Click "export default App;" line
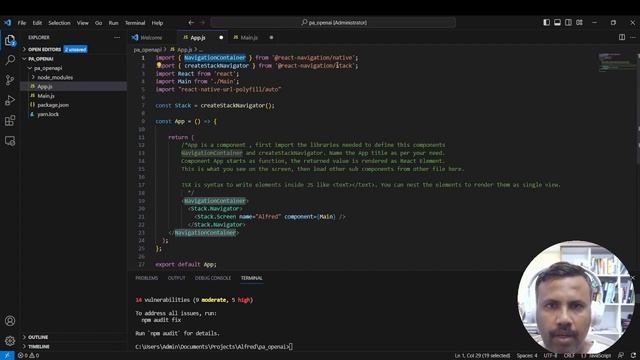The image size is (640, 360). [x=186, y=264]
